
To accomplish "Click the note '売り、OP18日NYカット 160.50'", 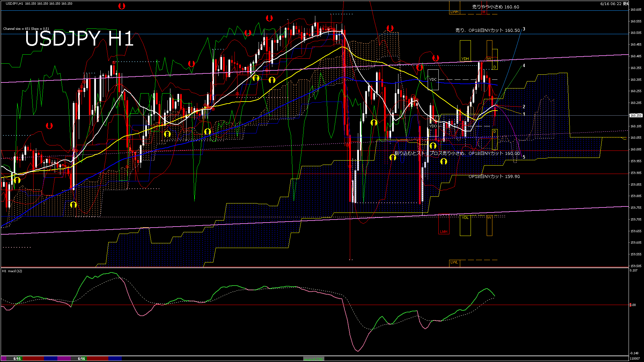I will [x=488, y=30].
